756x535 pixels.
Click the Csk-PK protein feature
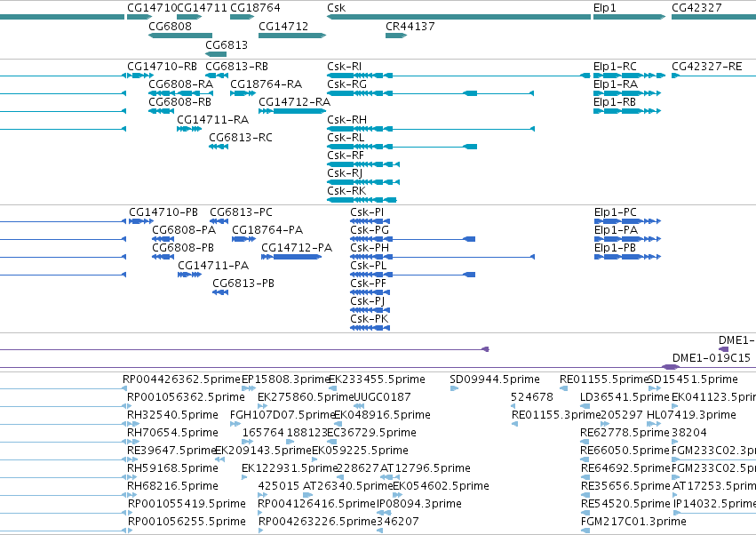tap(370, 328)
